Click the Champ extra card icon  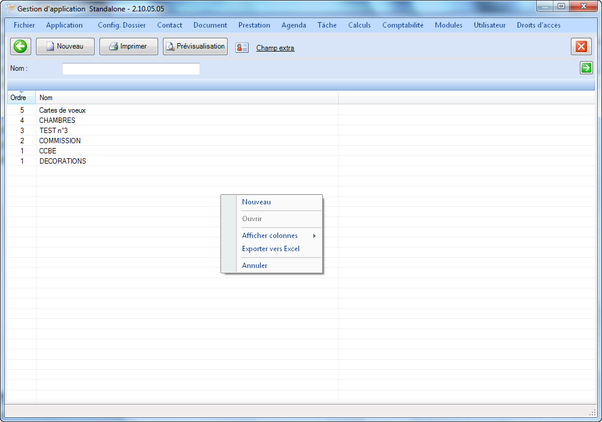point(242,47)
